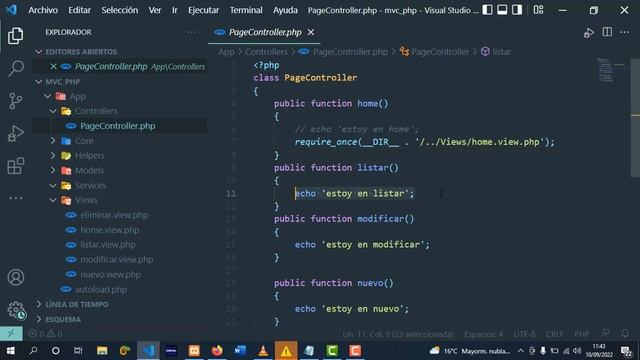This screenshot has height=360, width=640.
Task: Open the Terminal menu
Action: [246, 10]
